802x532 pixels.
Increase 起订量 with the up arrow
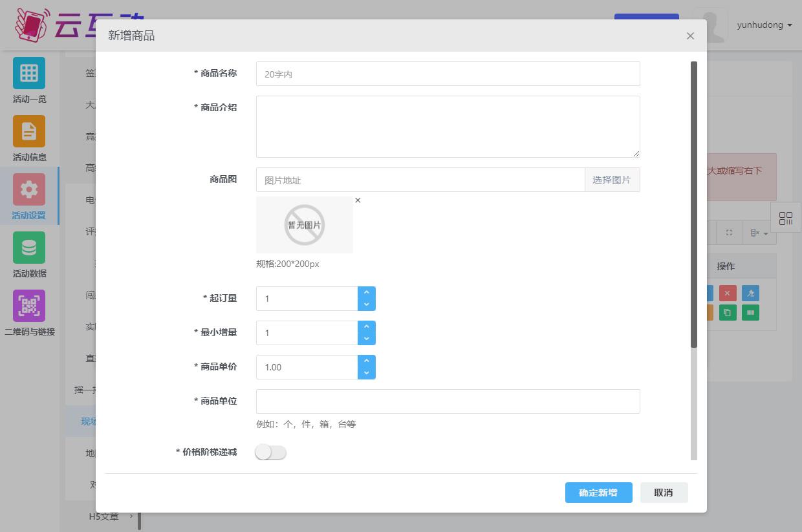tap(367, 293)
